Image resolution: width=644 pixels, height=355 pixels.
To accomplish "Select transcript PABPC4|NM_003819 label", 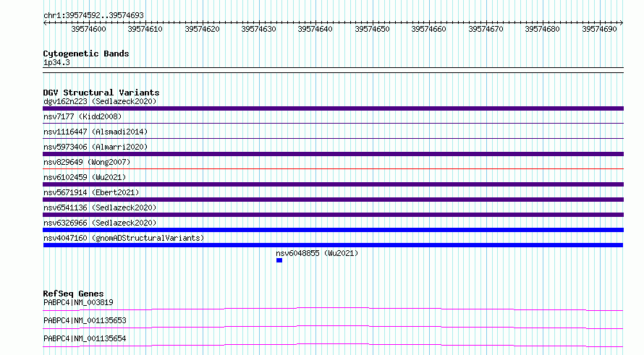I will (78, 302).
